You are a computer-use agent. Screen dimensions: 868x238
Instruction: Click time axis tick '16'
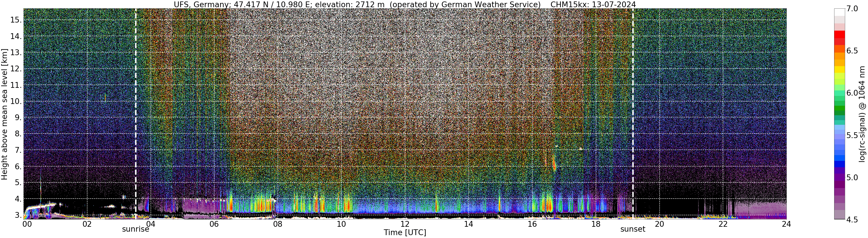tap(532, 224)
